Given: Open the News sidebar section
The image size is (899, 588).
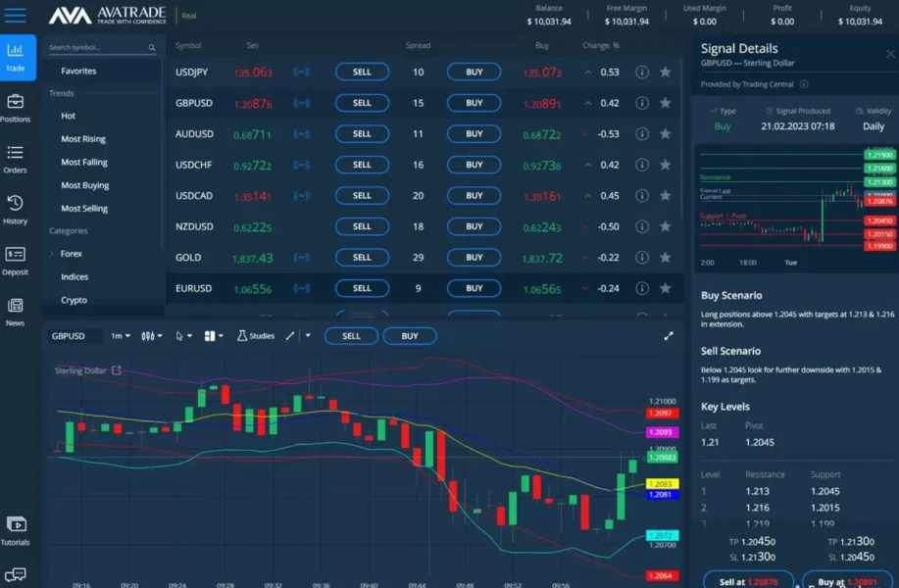Looking at the screenshot, I should (x=15, y=313).
